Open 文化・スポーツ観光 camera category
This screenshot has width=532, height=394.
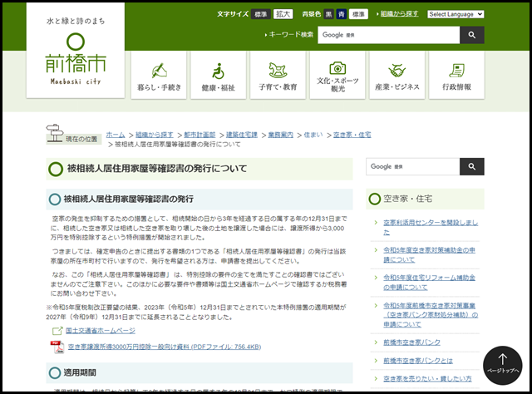pos(337,76)
